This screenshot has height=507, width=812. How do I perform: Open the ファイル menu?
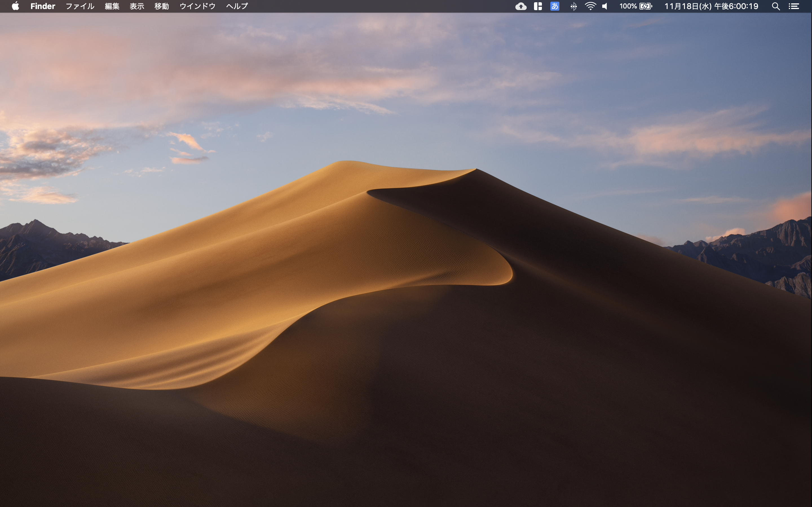pos(80,6)
